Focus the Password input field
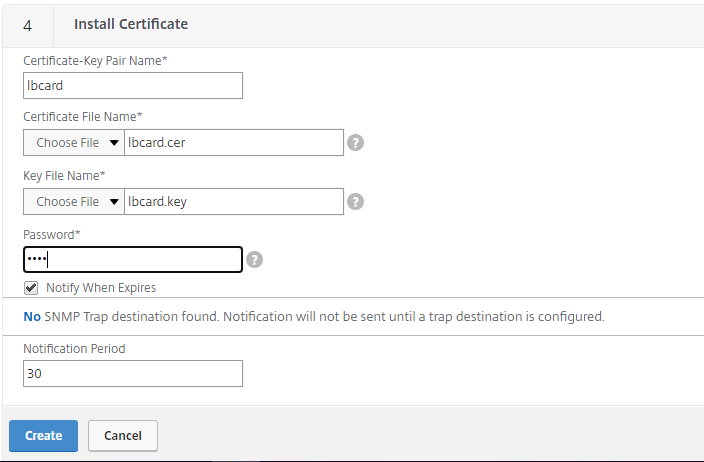Image resolution: width=704 pixels, height=462 pixels. point(133,260)
